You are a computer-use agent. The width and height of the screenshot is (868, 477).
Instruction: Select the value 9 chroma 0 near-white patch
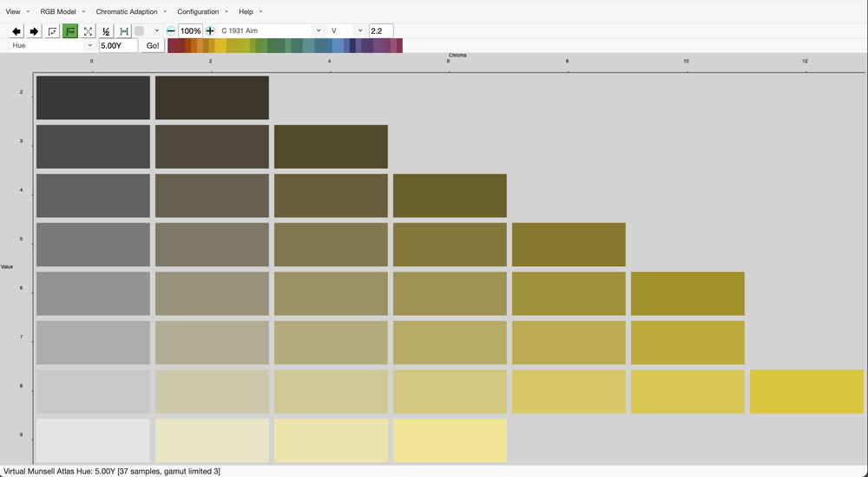coord(93,441)
